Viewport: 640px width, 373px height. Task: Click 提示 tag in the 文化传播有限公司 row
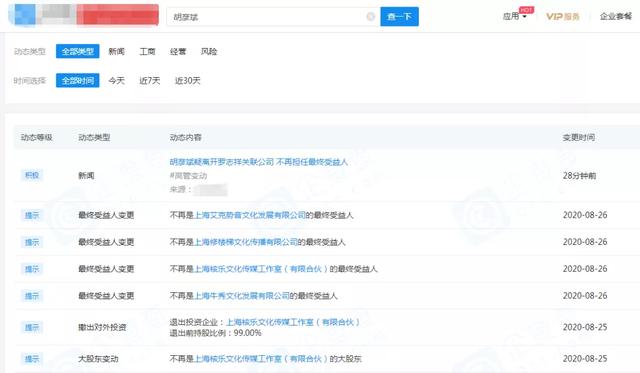coord(32,242)
